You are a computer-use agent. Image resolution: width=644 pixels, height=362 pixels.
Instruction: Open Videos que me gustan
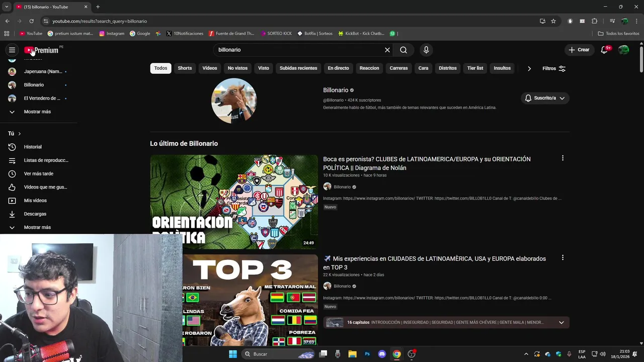pyautogui.click(x=38, y=187)
